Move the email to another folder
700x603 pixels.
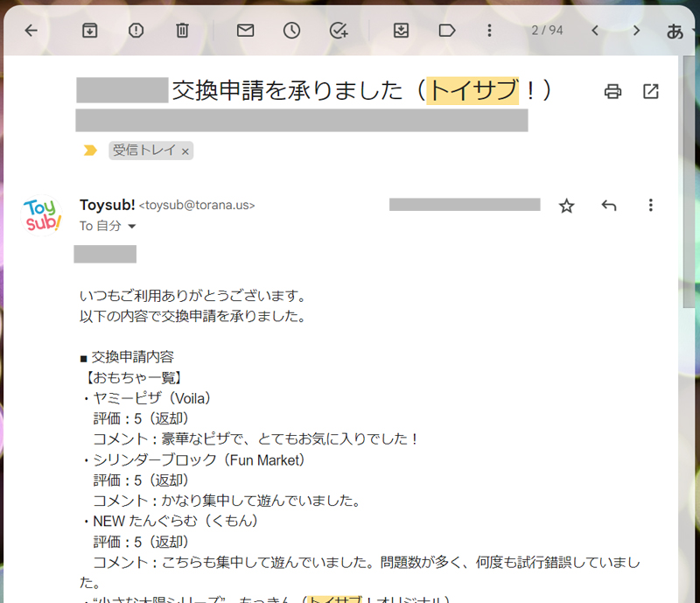(x=401, y=31)
